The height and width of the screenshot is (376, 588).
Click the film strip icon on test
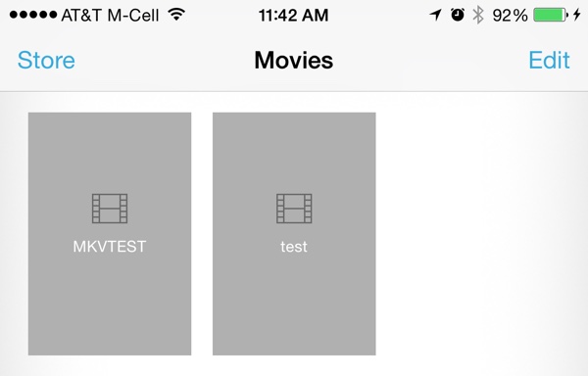[294, 209]
